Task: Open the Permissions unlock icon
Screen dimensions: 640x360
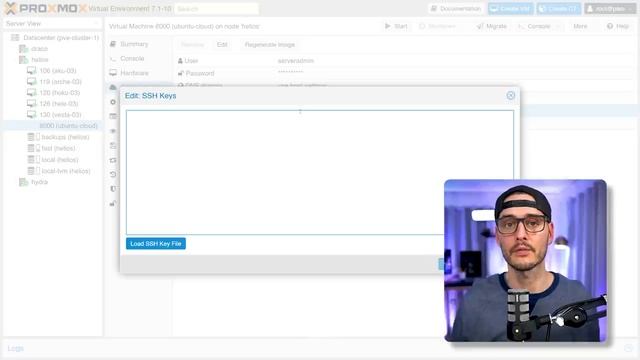Action: [113, 203]
